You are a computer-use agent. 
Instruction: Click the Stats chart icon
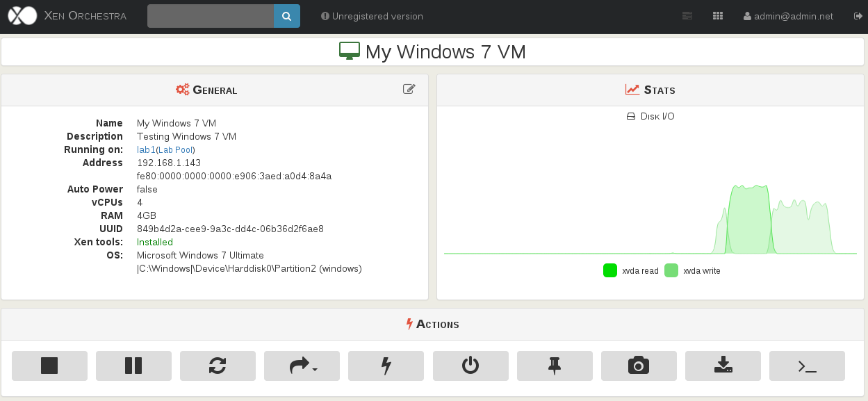[x=632, y=90]
